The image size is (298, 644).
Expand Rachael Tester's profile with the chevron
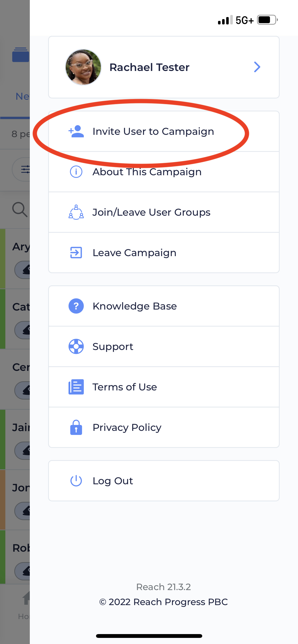point(257,67)
